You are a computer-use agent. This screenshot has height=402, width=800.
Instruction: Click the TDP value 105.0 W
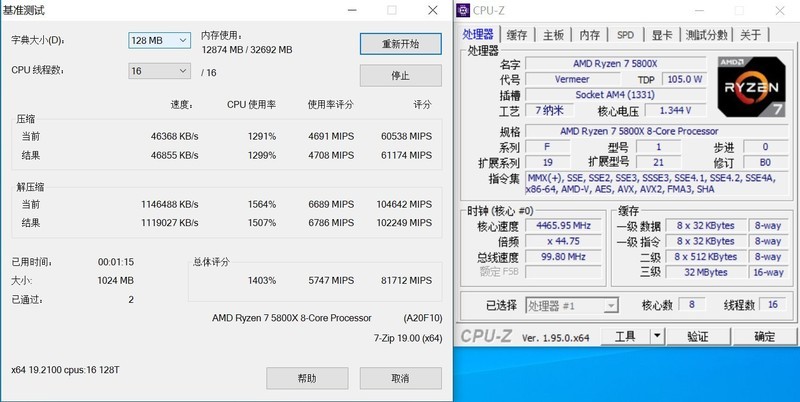pyautogui.click(x=684, y=79)
